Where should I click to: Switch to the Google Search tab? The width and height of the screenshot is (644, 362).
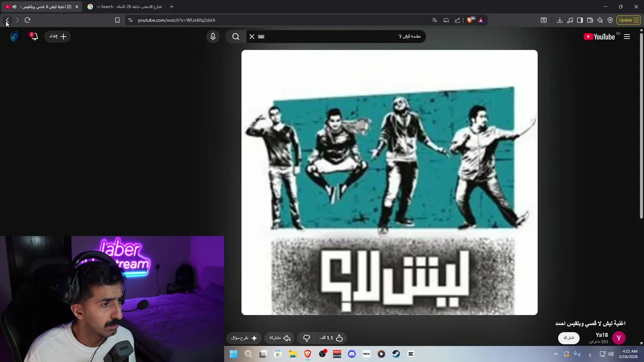pos(124,7)
